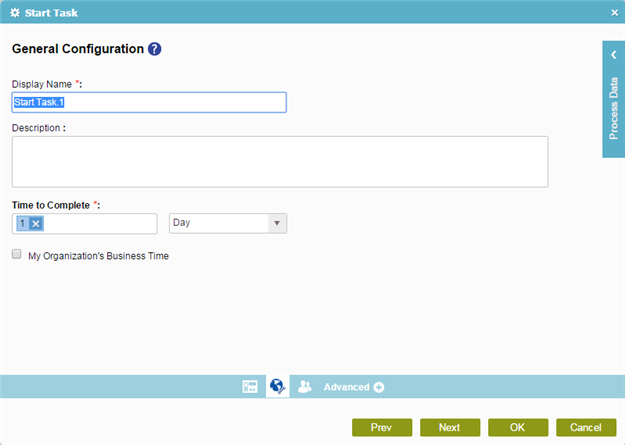
Task: Expand the Advanced tab
Action: (x=354, y=387)
